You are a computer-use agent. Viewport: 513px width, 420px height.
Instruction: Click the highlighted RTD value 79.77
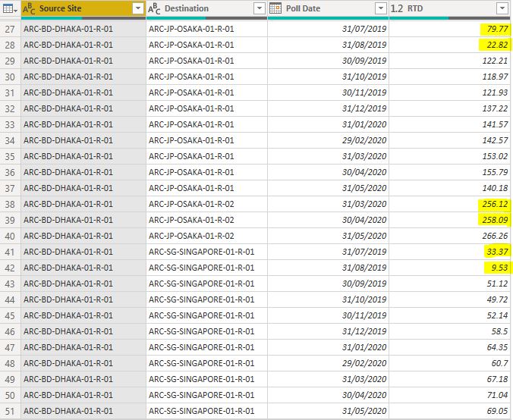coord(497,29)
